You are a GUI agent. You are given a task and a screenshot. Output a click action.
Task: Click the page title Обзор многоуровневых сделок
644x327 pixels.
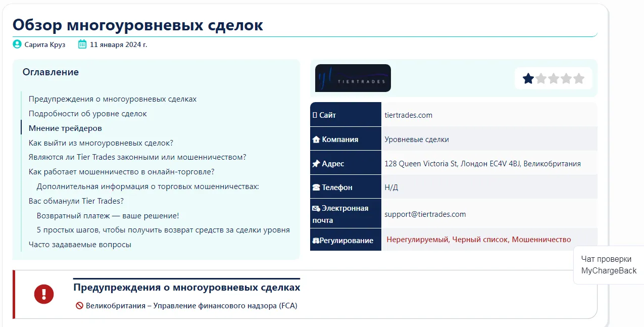click(x=138, y=25)
